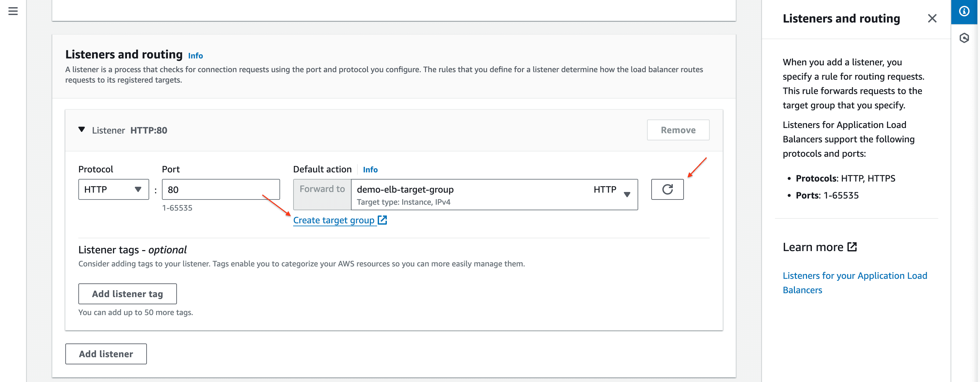This screenshot has width=980, height=382.
Task: Click the Remove listener button
Action: 678,130
